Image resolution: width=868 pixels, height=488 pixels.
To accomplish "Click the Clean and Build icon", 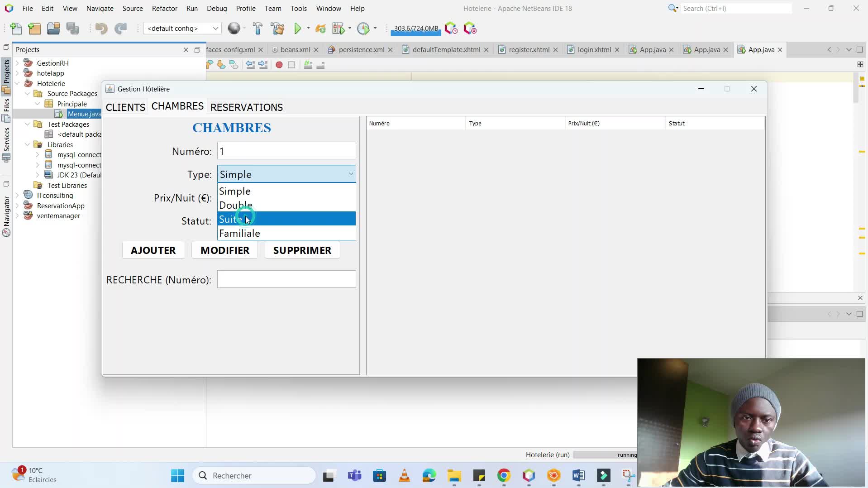I will tap(277, 29).
